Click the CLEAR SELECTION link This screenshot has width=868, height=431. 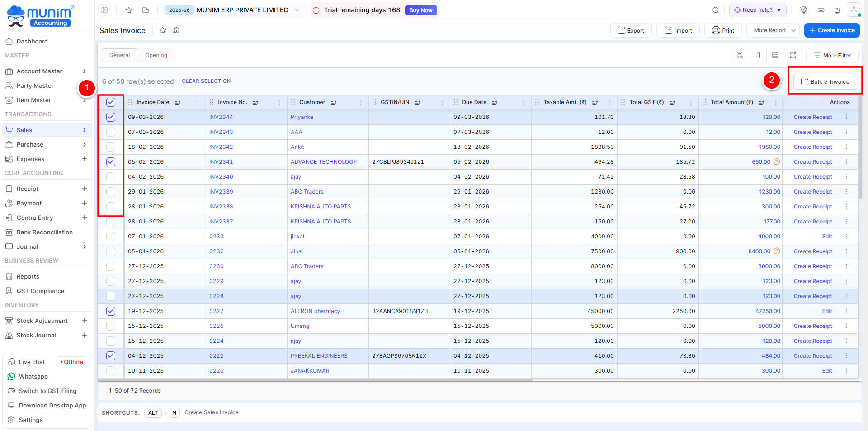[206, 81]
